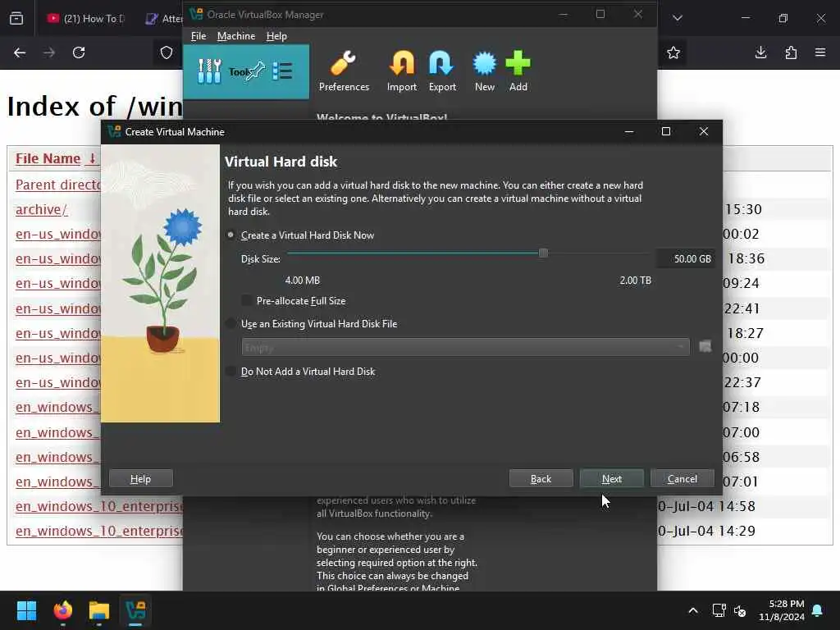Screen dimensions: 840x630
Task: Click the shield tracking protection icon
Action: 167,52
